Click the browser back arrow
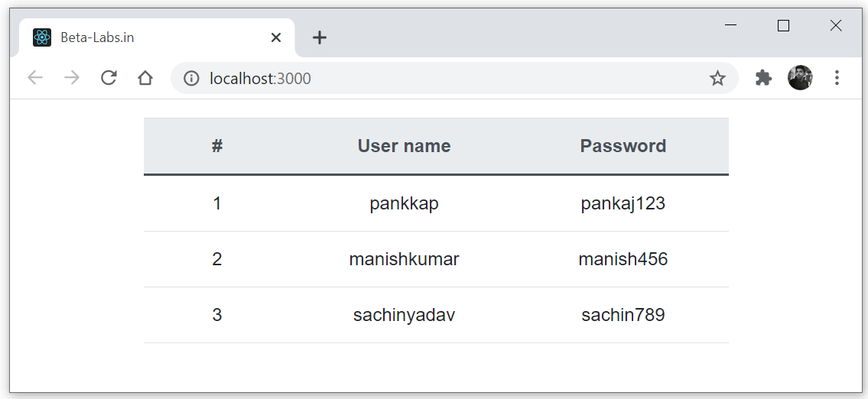868x399 pixels. tap(35, 78)
